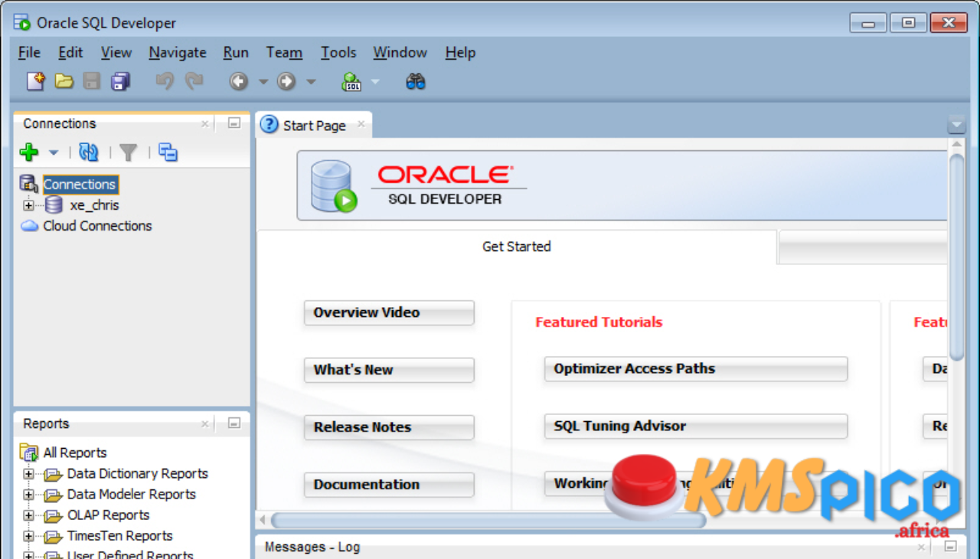Click green plus New Connection icon
Screen dimensions: 980x559
point(29,152)
